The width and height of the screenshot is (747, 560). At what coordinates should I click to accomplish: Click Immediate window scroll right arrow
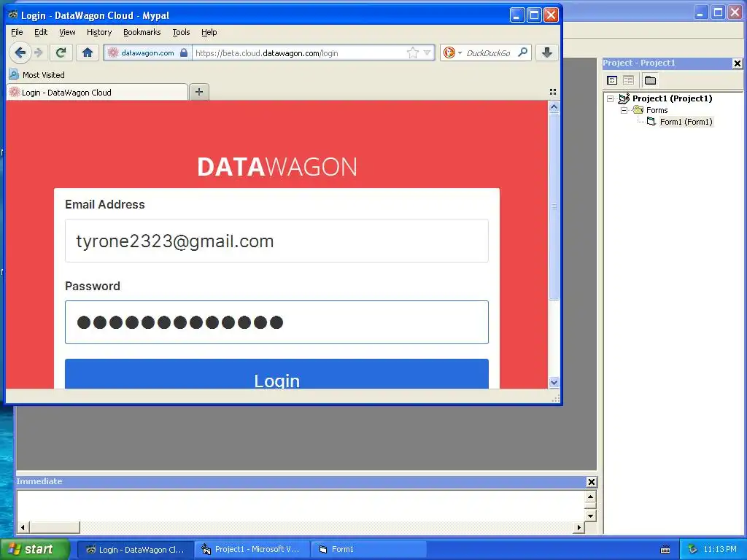pyautogui.click(x=578, y=527)
